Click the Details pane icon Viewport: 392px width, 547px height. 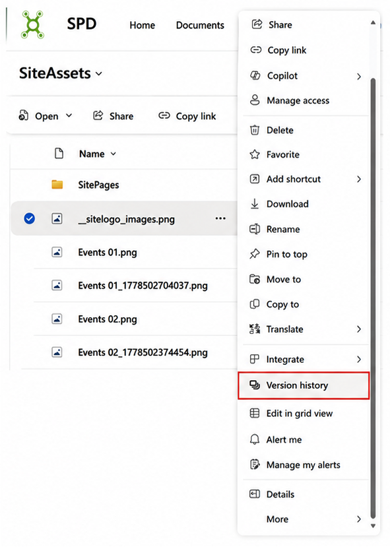click(x=255, y=494)
